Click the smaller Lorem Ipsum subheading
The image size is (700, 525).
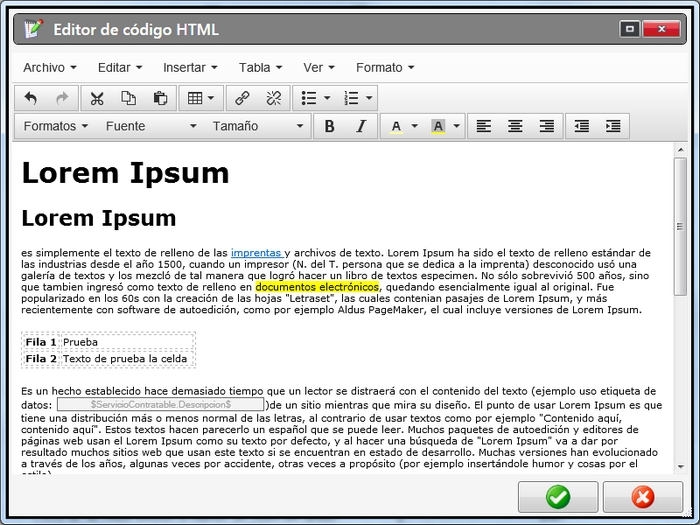(x=99, y=218)
